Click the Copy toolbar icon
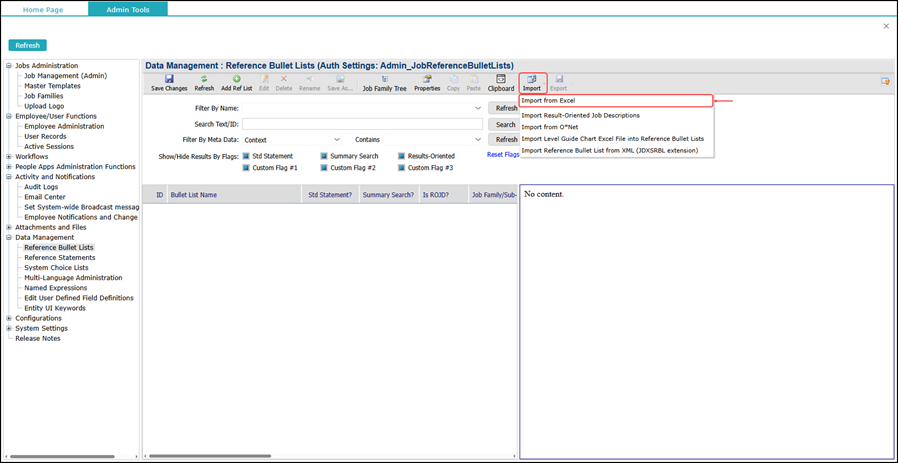The width and height of the screenshot is (899, 463). tap(453, 83)
